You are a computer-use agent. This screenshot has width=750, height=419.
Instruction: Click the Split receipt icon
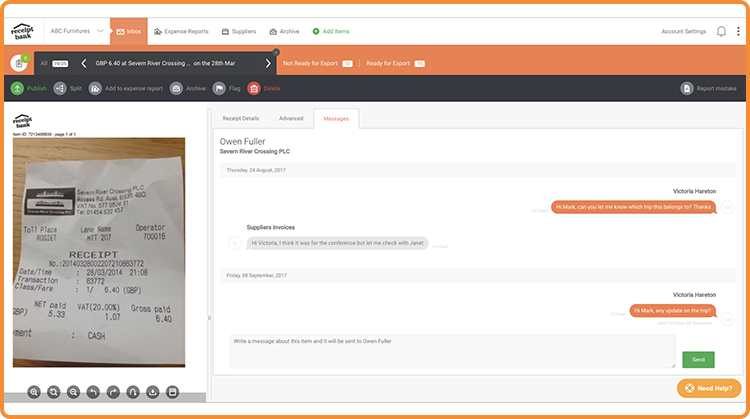61,88
